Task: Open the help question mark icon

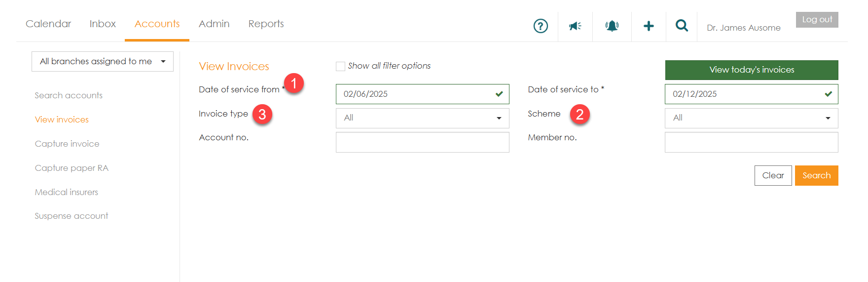Action: pos(541,26)
